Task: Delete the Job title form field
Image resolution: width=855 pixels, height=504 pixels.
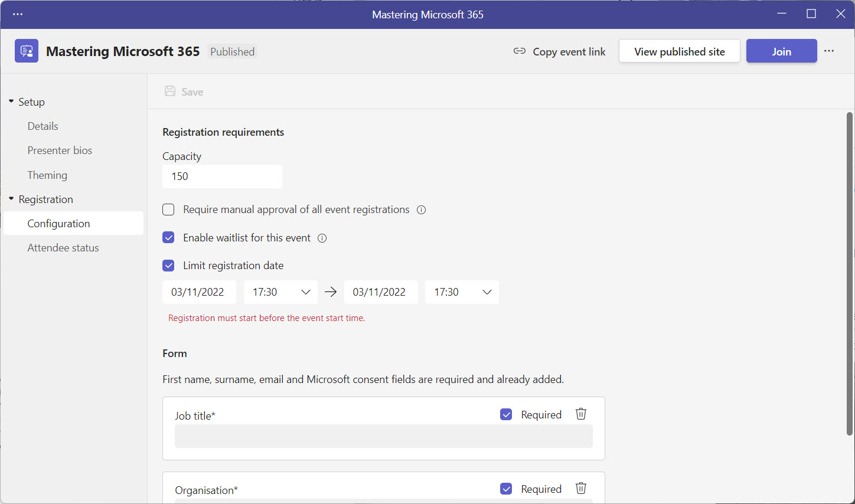Action: [580, 414]
